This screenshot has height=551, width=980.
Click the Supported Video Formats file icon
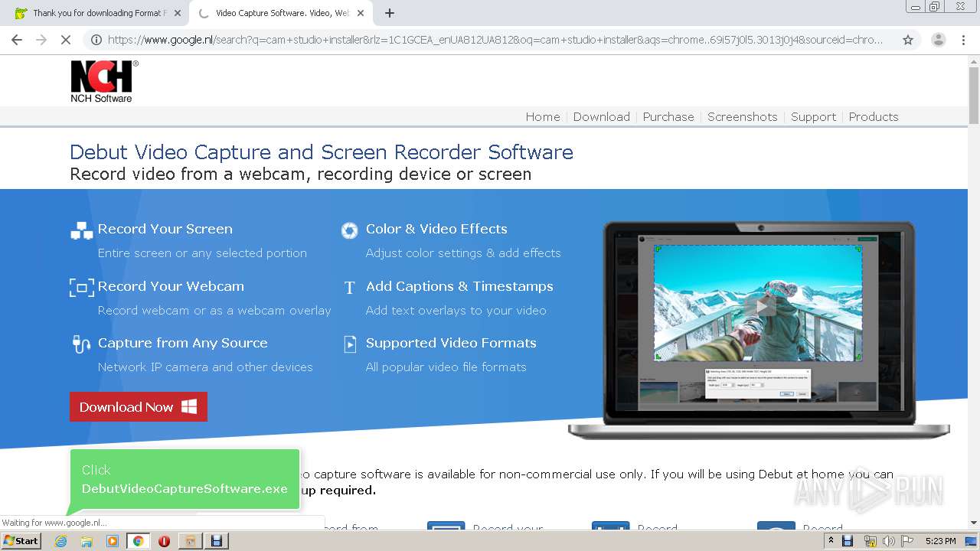click(x=350, y=344)
